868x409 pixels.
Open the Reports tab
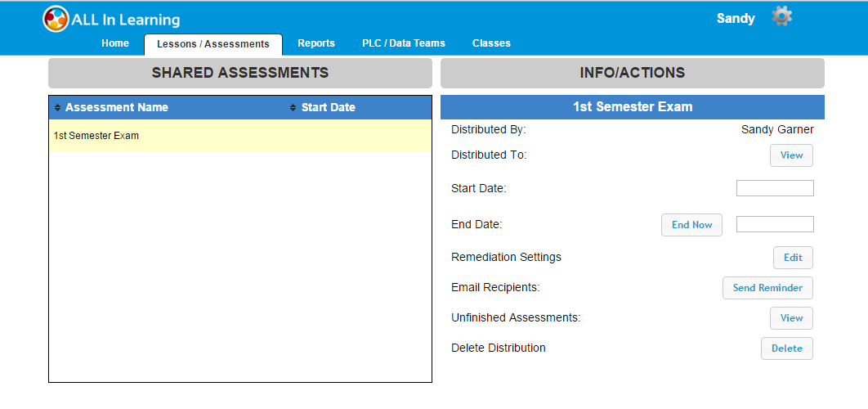click(x=316, y=43)
